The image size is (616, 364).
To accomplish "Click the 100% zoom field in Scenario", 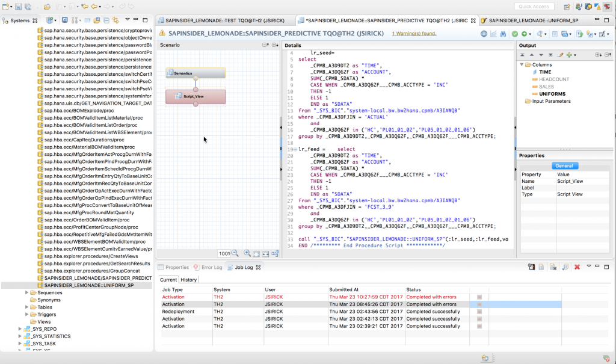I will pyautogui.click(x=224, y=253).
